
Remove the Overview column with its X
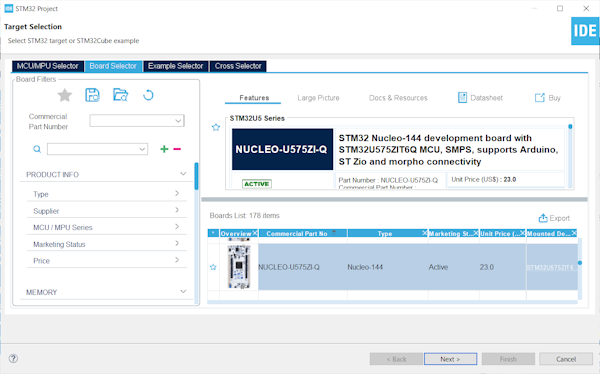pos(255,233)
